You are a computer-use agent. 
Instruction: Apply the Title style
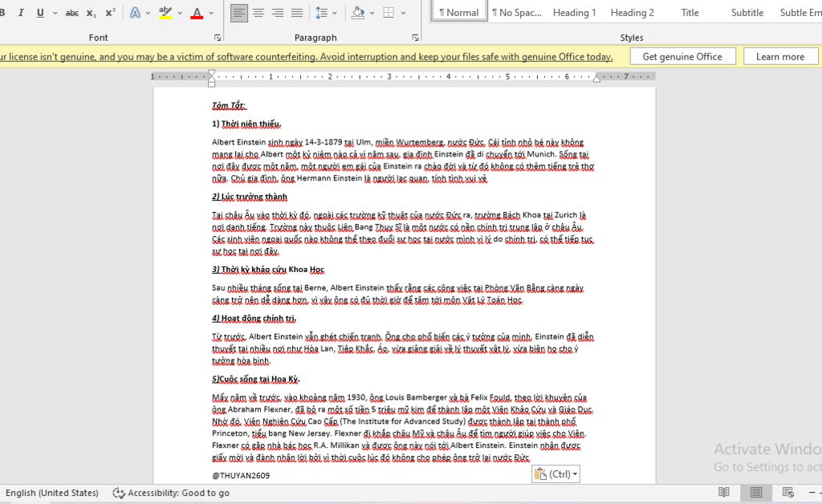pyautogui.click(x=690, y=12)
